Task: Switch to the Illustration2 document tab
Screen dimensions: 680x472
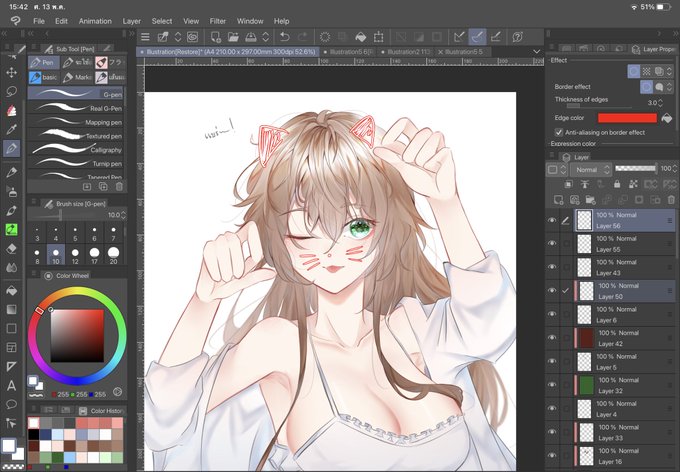Action: 405,52
